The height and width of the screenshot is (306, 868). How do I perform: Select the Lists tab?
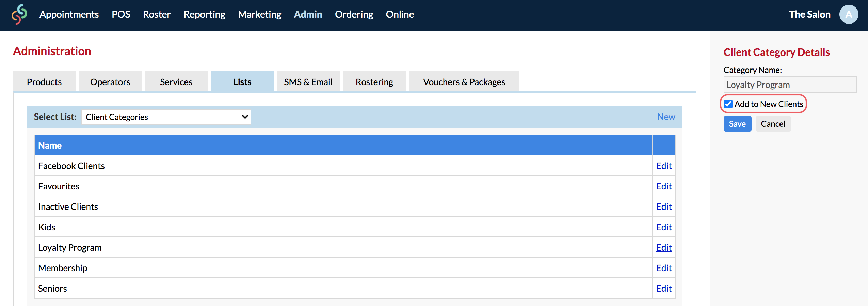pos(242,82)
